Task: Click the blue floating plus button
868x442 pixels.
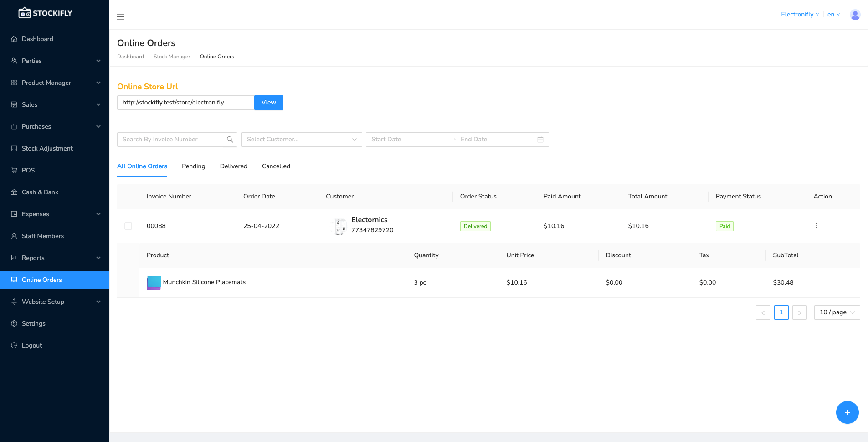Action: (847, 412)
